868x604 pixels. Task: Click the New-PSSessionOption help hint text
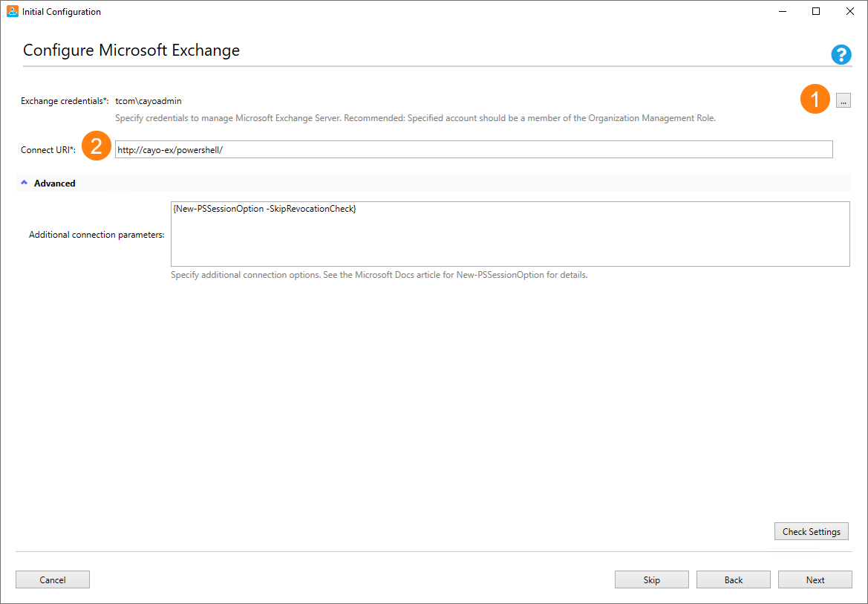coord(379,275)
